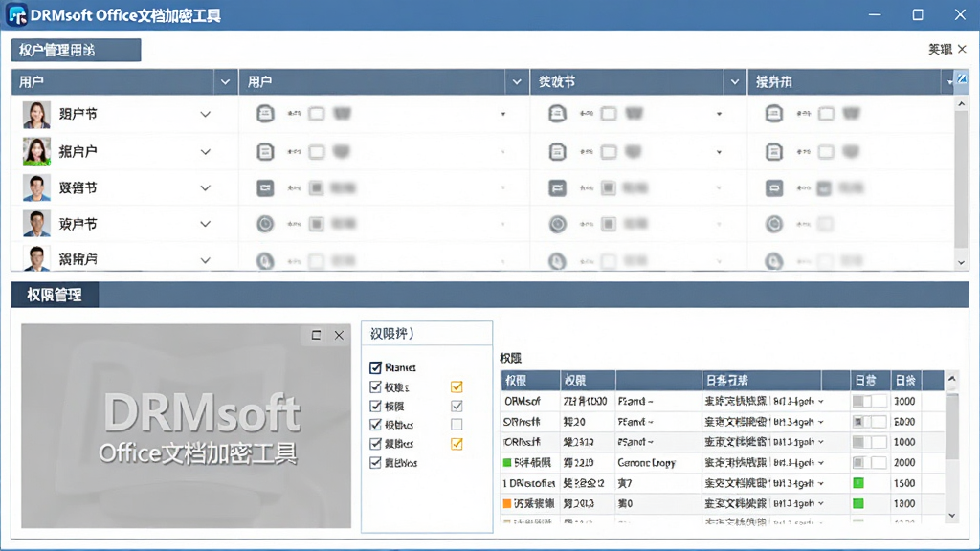Click the first user row's document icon in second column

pos(265,114)
